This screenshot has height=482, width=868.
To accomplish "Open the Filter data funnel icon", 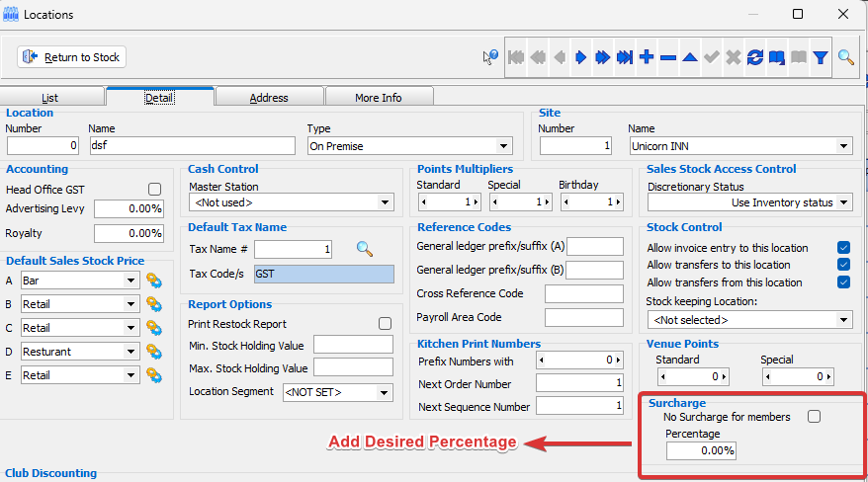I will 821,57.
